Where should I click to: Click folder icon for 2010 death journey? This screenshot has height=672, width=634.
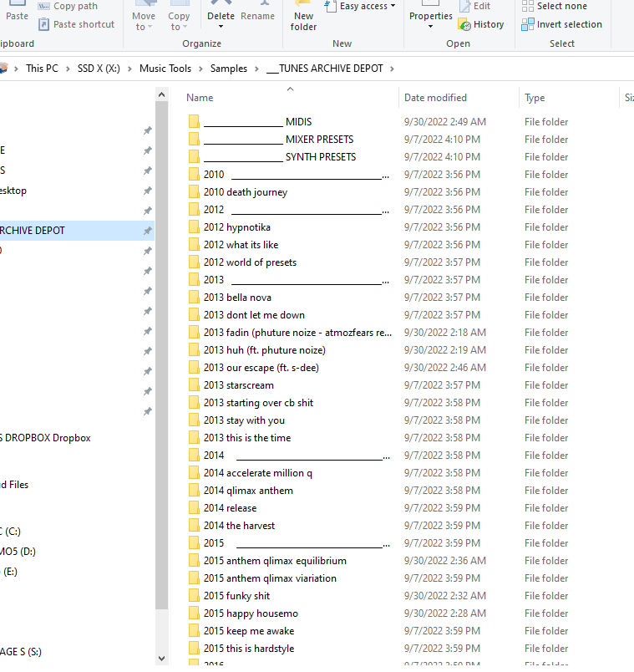tap(194, 192)
